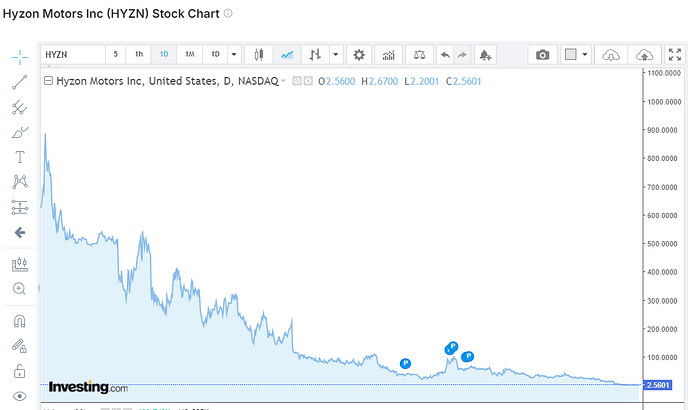The width and height of the screenshot is (690, 410).
Task: Load chart layout from cloud
Action: click(x=611, y=55)
